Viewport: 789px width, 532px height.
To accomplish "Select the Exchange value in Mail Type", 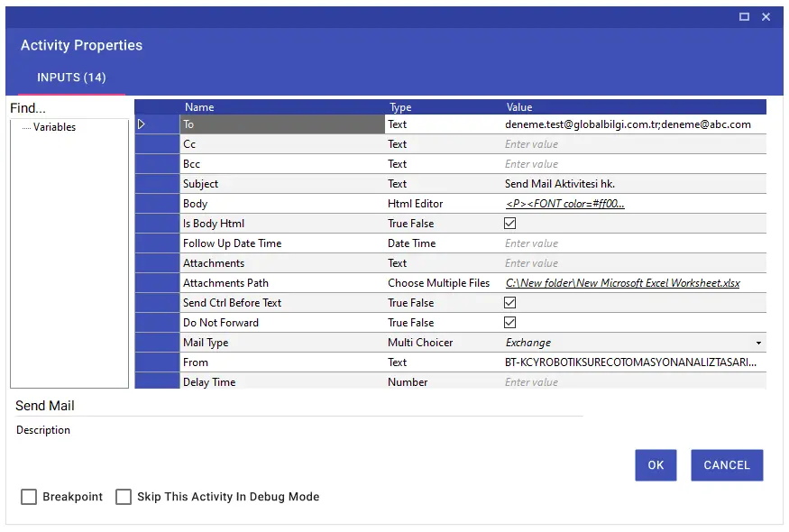I will pos(528,343).
